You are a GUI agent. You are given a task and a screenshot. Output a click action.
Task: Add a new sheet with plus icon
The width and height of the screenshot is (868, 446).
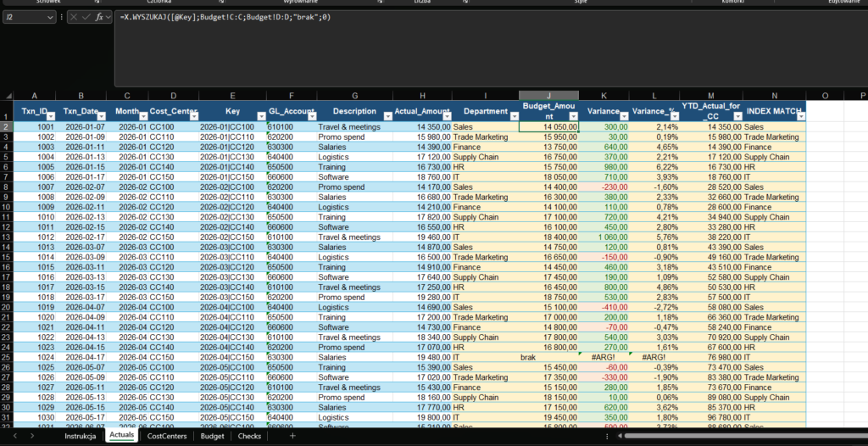[292, 435]
